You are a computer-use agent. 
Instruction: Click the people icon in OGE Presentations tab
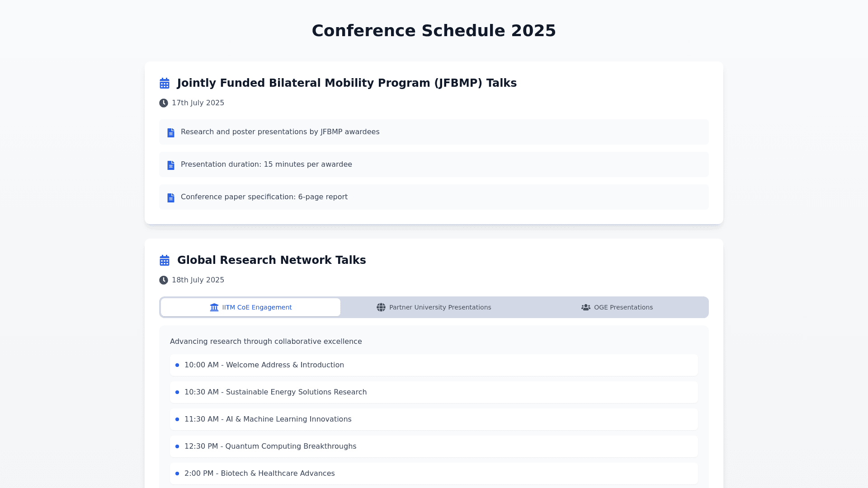586,307
